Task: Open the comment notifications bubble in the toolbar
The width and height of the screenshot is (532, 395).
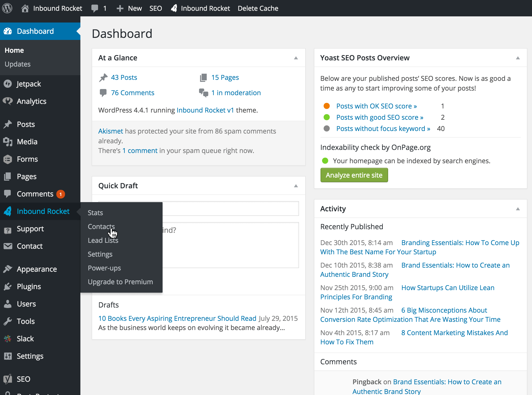Action: tap(99, 8)
